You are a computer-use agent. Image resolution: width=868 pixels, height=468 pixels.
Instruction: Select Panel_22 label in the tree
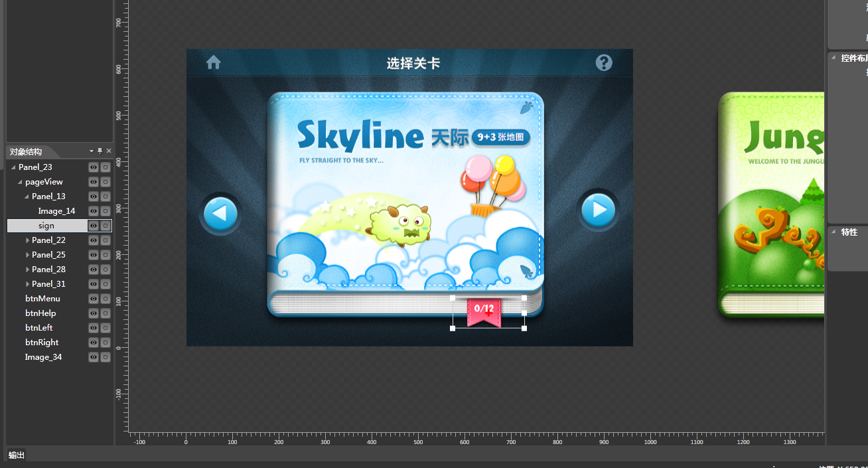coord(48,240)
